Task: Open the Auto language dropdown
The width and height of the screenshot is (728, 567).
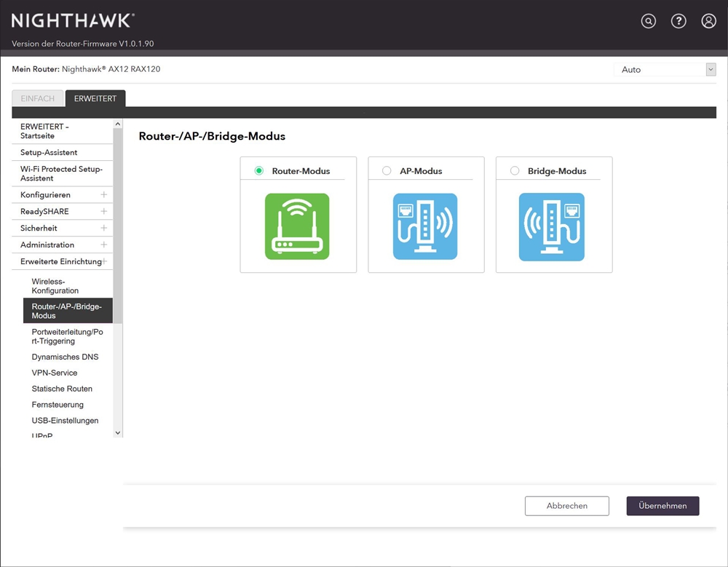Action: [x=665, y=70]
